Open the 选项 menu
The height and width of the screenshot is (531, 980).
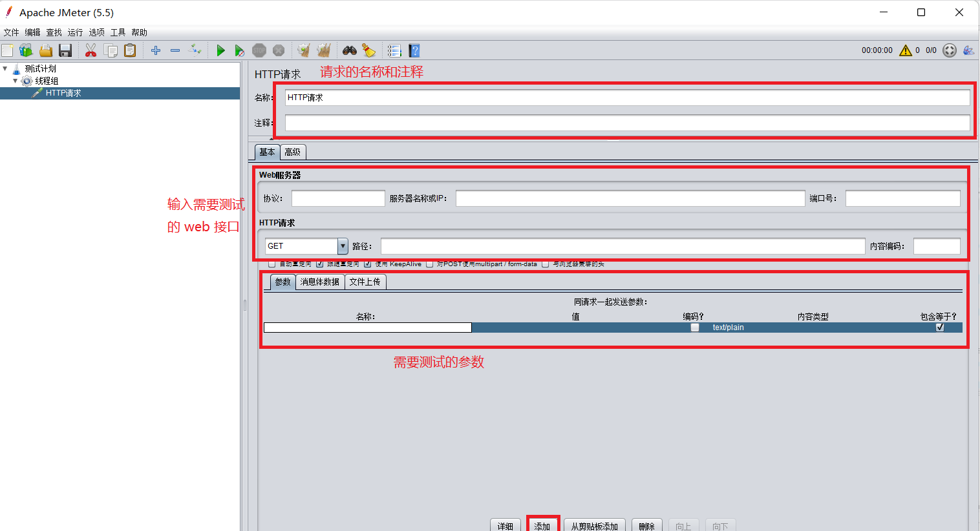pyautogui.click(x=97, y=32)
